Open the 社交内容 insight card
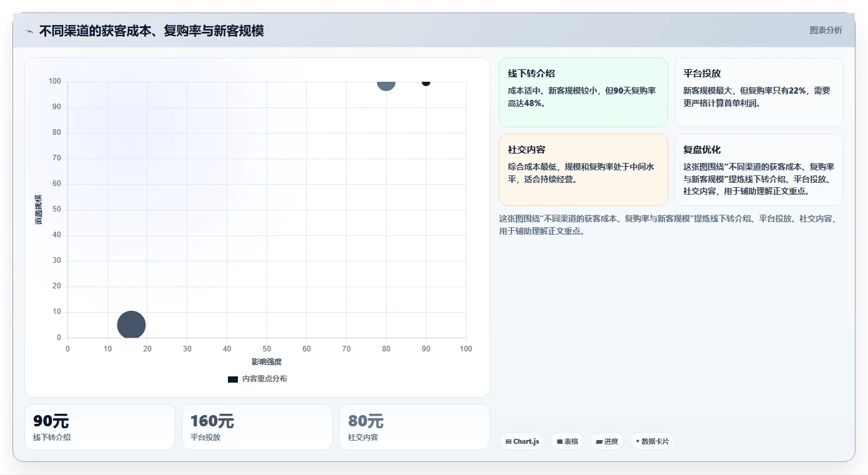Image resolution: width=868 pixels, height=475 pixels. click(x=583, y=170)
